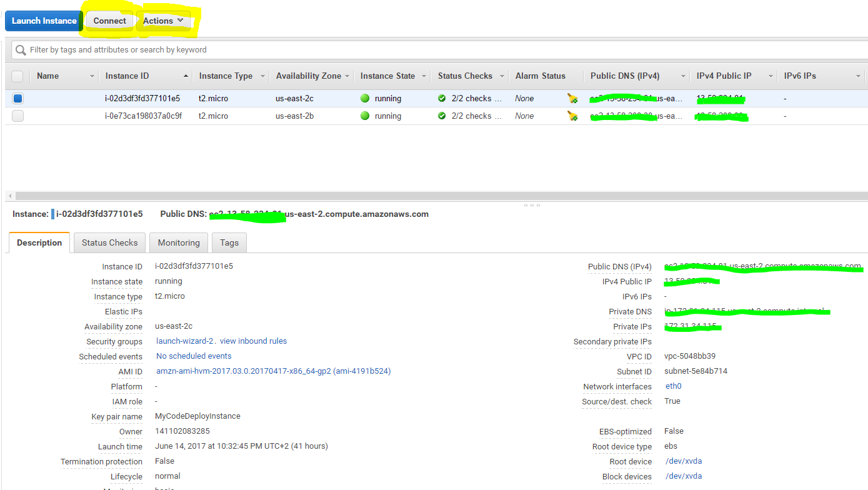
Task: Click t2.micro in the us-east-2b row
Action: tap(213, 116)
